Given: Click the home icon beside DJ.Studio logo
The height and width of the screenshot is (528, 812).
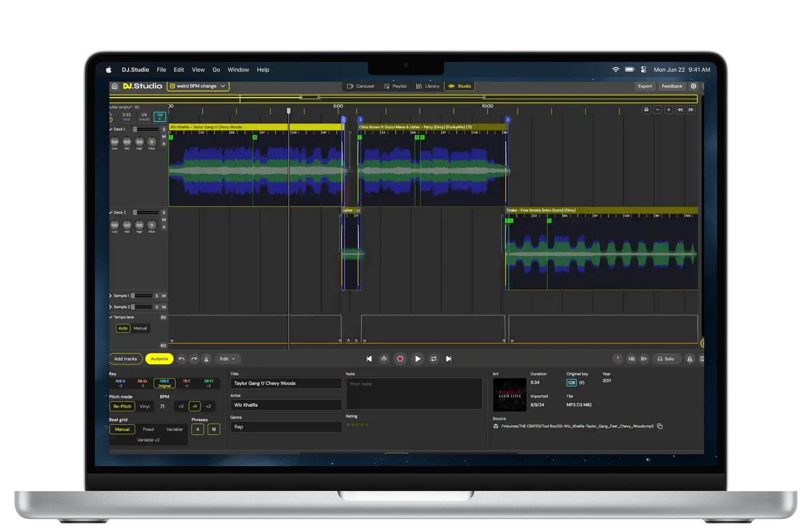Looking at the screenshot, I should [x=114, y=86].
